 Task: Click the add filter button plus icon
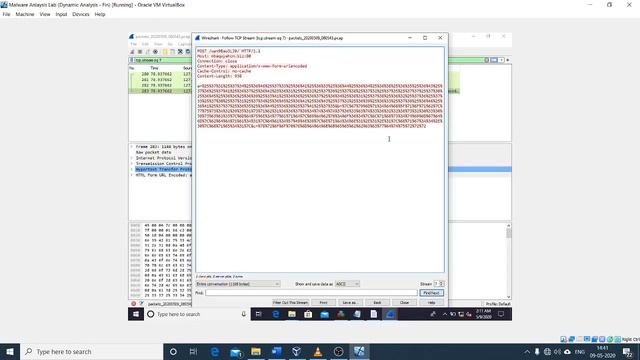(508, 60)
